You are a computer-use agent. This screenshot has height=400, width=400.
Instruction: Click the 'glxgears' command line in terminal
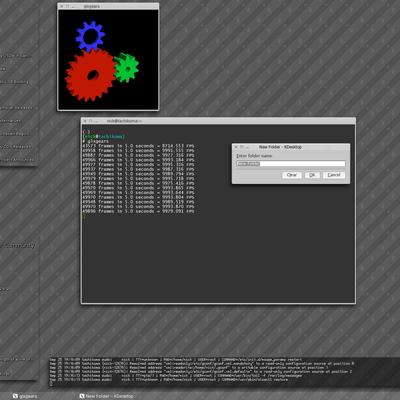96,141
